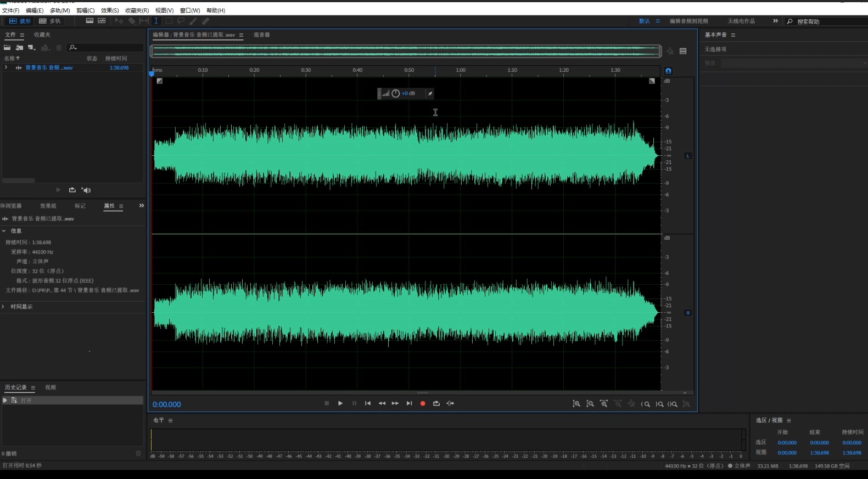Select the 打开 history entry
The width and height of the screenshot is (868, 479).
pos(72,401)
